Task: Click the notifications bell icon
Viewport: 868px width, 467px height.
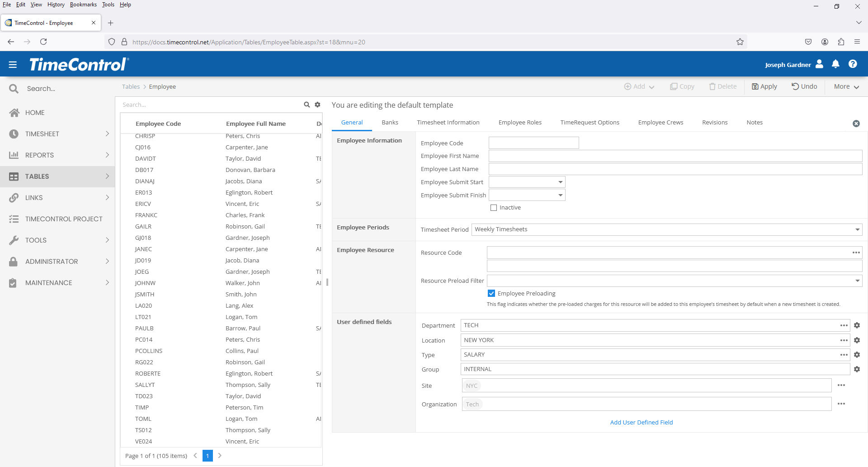Action: coord(835,64)
